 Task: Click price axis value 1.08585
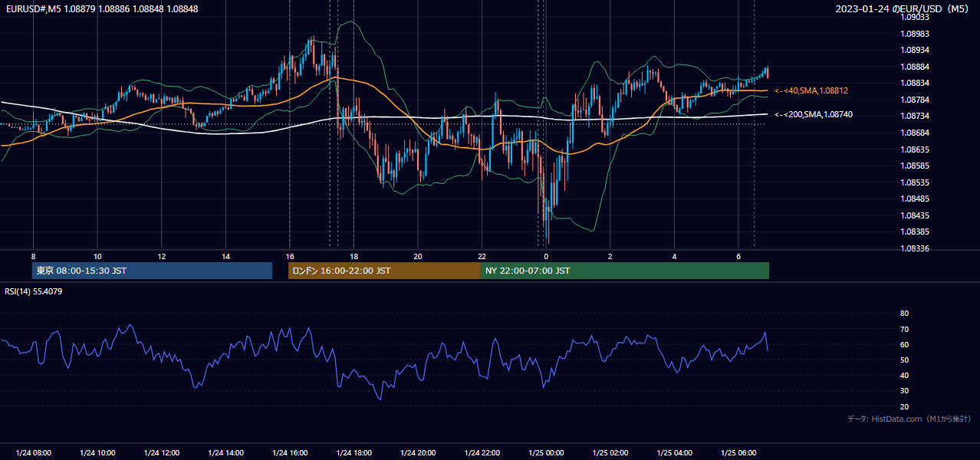click(x=914, y=166)
